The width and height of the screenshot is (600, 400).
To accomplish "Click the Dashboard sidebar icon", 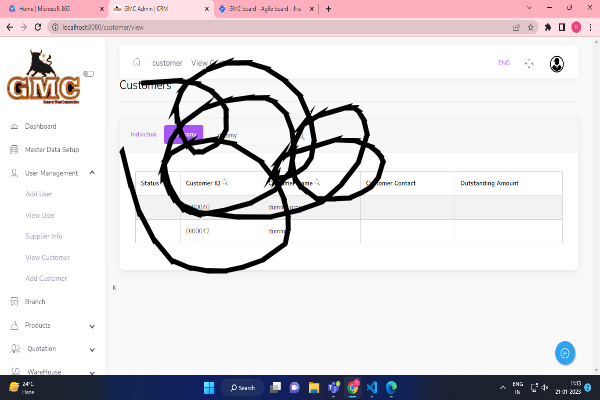I will pos(13,127).
